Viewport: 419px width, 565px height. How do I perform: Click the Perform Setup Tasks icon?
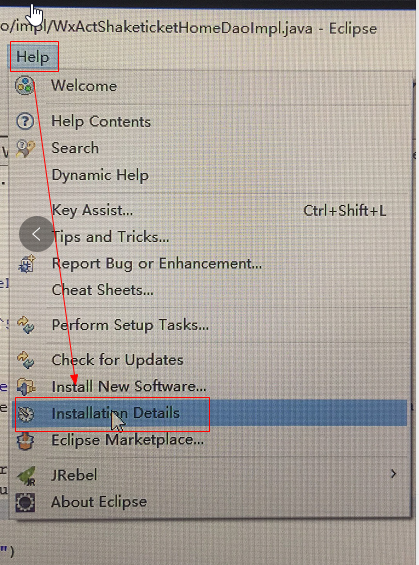26,325
